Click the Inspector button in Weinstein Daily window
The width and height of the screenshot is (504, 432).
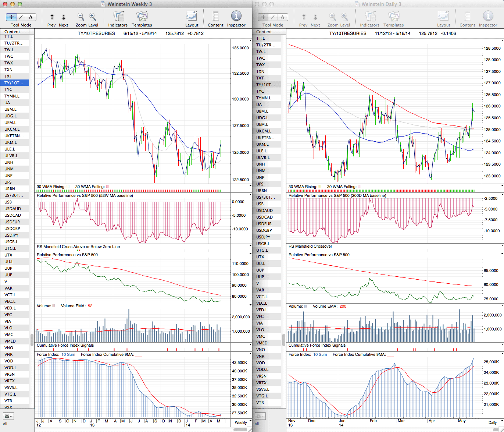coord(488,16)
